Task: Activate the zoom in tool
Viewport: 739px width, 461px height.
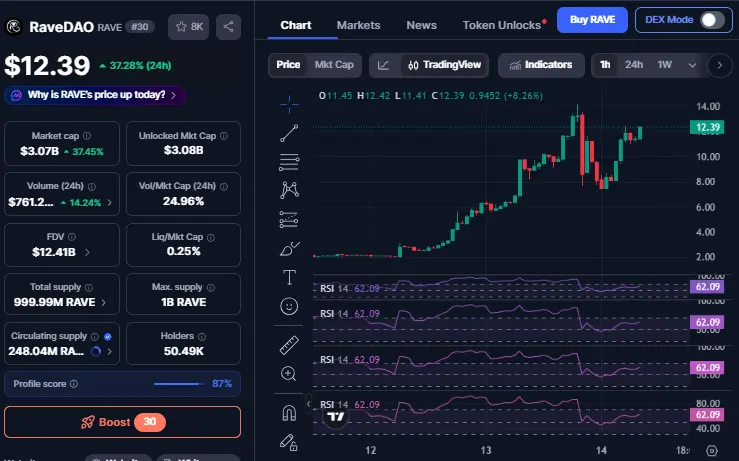Action: point(288,374)
